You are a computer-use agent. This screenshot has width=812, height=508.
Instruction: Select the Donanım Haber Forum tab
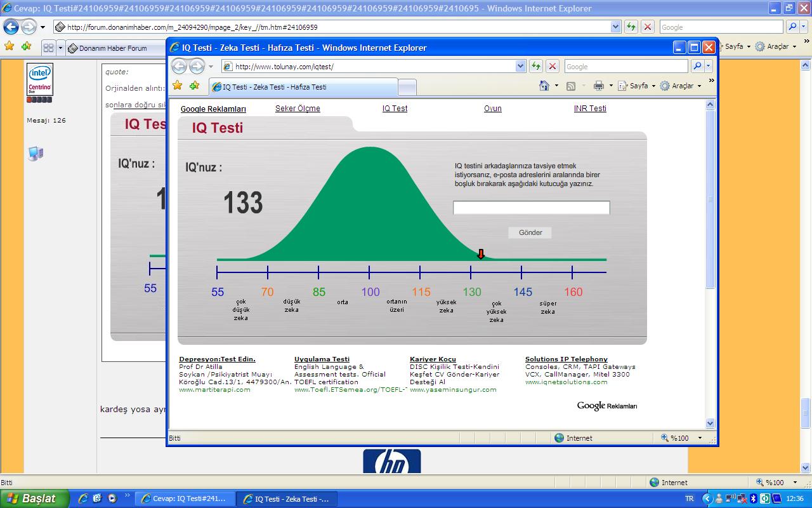coord(115,48)
